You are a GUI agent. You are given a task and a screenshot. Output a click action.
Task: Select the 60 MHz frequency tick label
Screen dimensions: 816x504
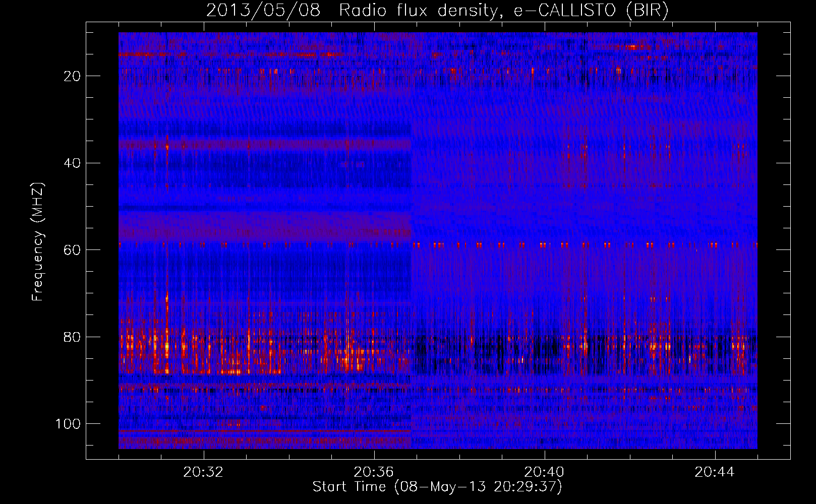click(73, 250)
